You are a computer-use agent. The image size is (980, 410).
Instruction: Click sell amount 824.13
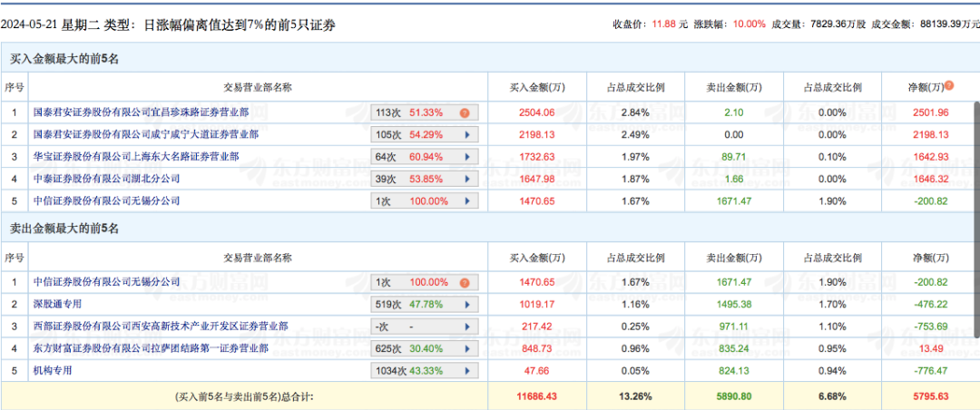click(x=734, y=371)
